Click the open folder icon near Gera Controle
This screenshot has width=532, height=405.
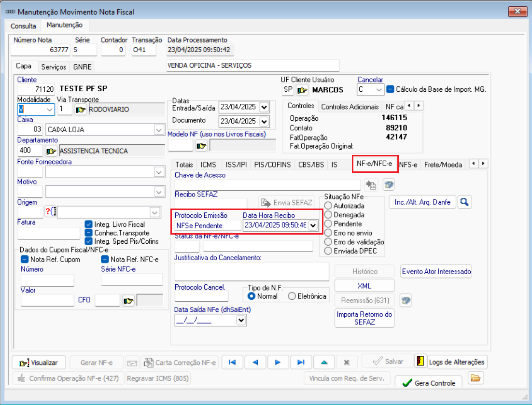pyautogui.click(x=476, y=378)
